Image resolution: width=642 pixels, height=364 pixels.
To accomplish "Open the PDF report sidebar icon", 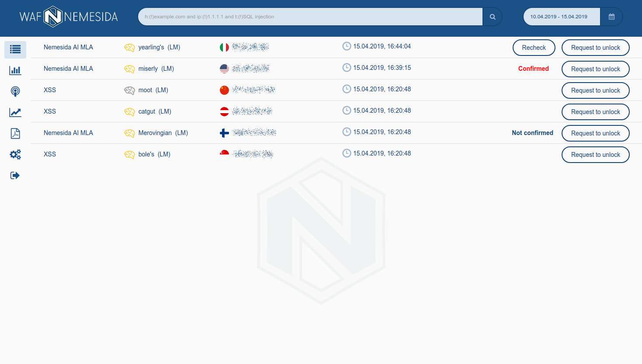I will [x=15, y=133].
